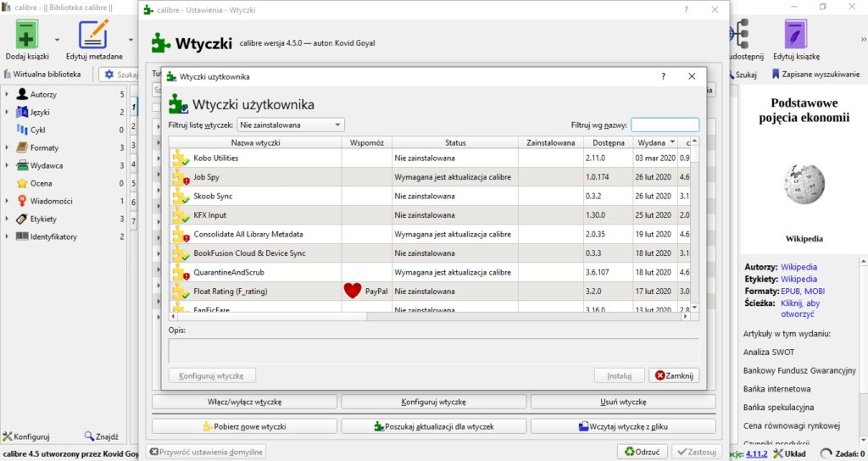This screenshot has width=868, height=461.
Task: Open the MOBI format link
Action: pyautogui.click(x=815, y=292)
